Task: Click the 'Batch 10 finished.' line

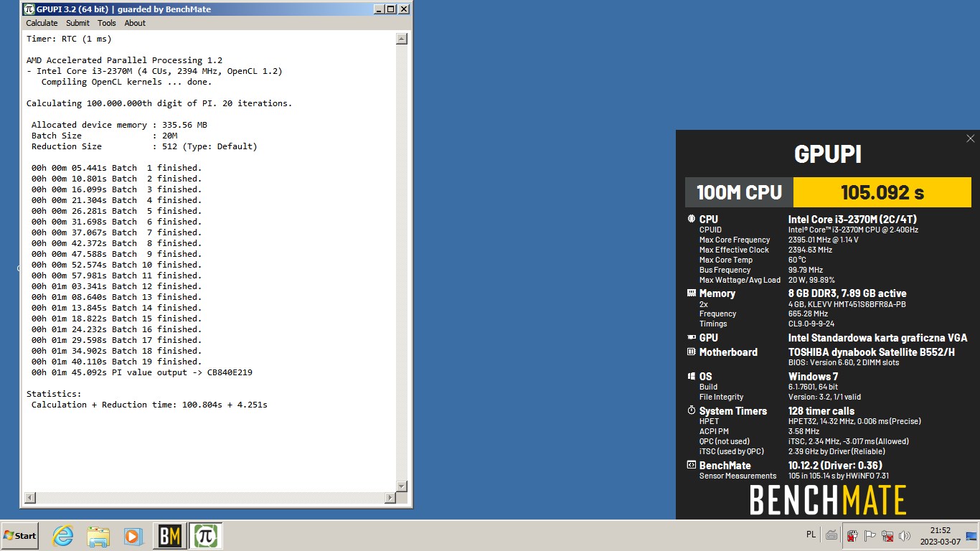Action: tap(117, 265)
